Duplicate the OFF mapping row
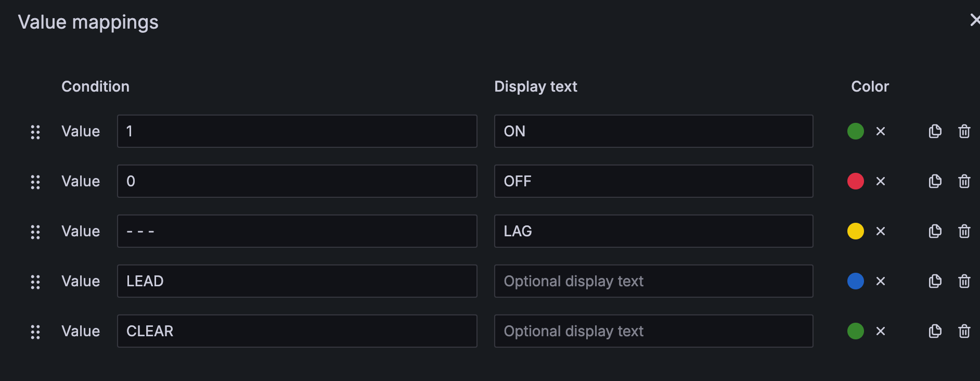Screen dimensions: 980x381 pos(935,181)
